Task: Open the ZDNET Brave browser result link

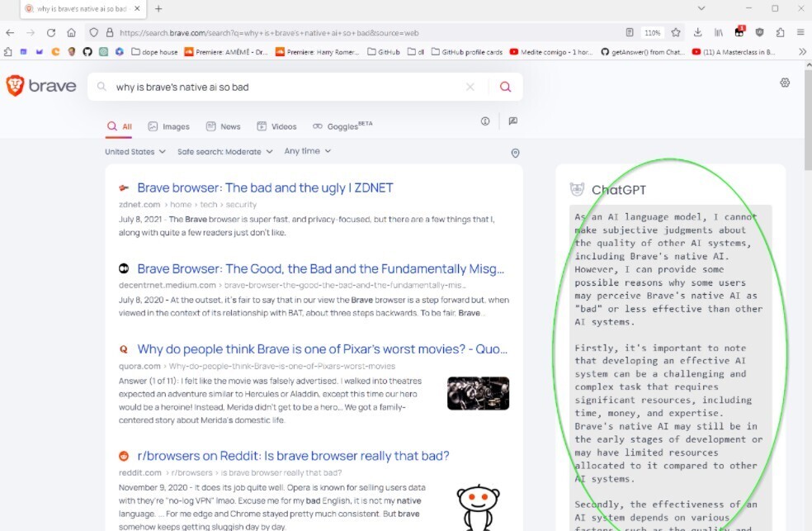Action: pos(265,187)
